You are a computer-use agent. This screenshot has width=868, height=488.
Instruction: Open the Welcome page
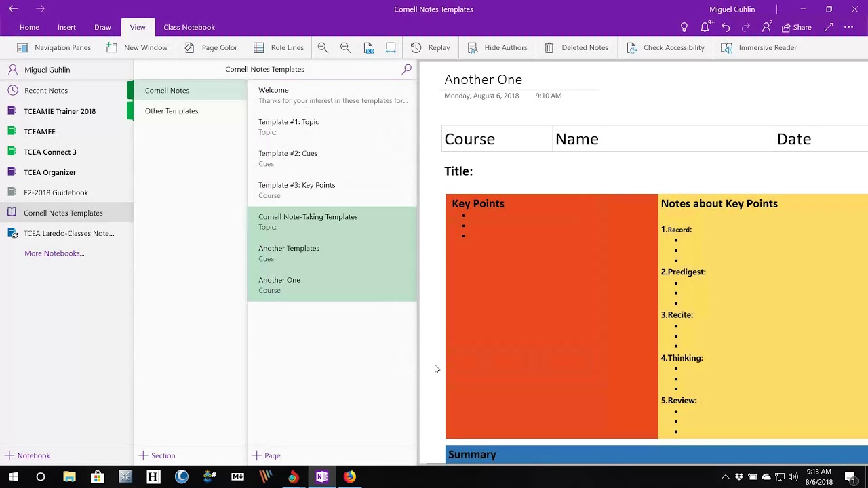point(332,95)
